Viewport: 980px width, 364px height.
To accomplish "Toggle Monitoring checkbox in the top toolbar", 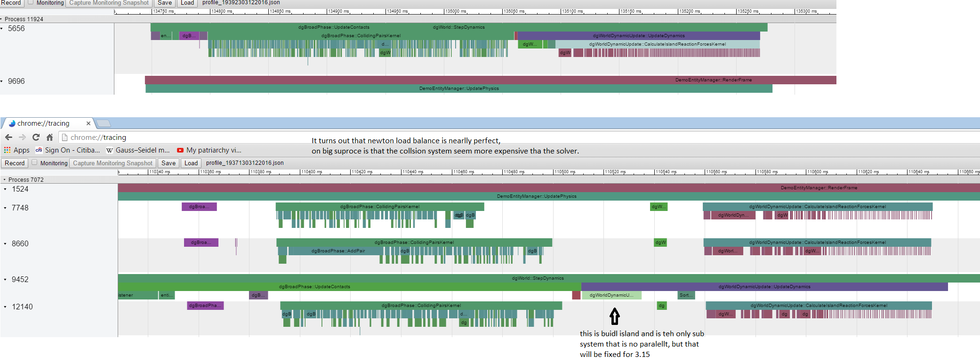I will click(x=31, y=2).
